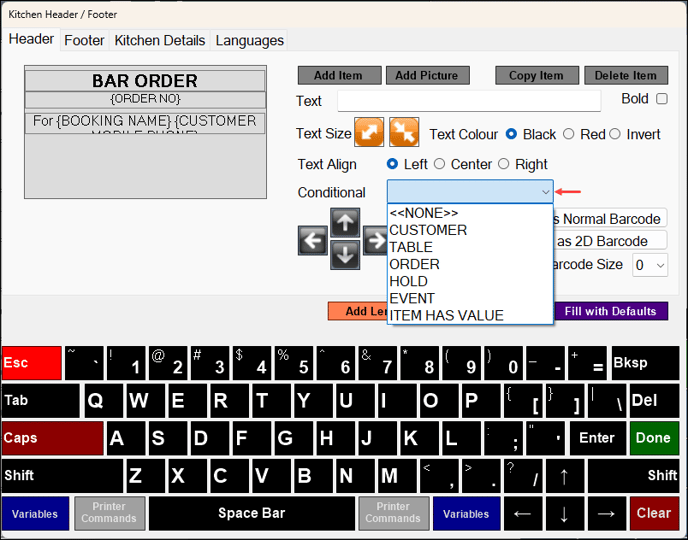Image resolution: width=688 pixels, height=540 pixels.
Task: Click Fill with Defaults button
Action: pos(611,311)
